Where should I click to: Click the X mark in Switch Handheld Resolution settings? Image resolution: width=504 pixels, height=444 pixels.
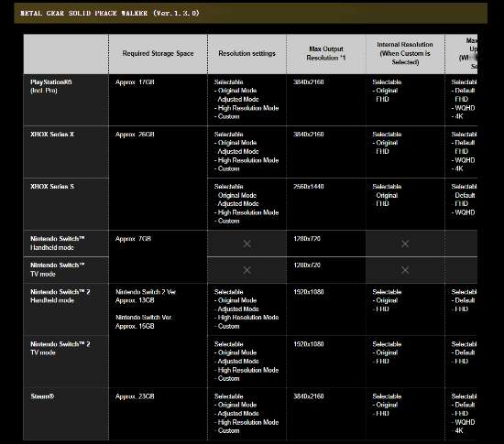(x=247, y=244)
